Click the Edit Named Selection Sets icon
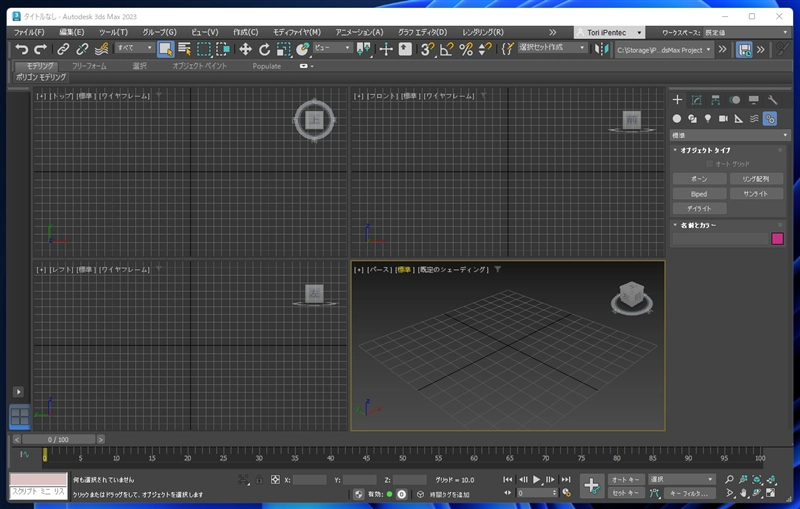 click(507, 49)
